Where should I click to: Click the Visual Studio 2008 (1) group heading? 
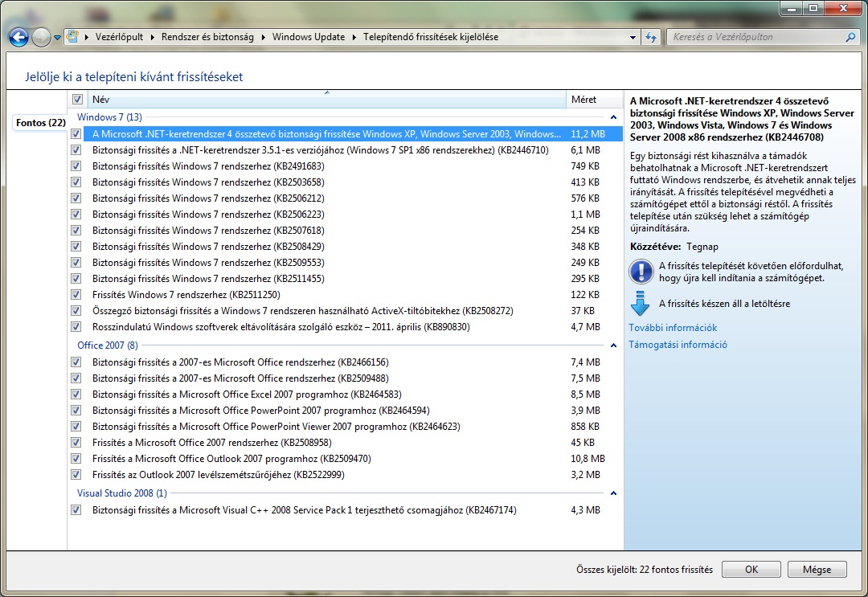pos(122,493)
